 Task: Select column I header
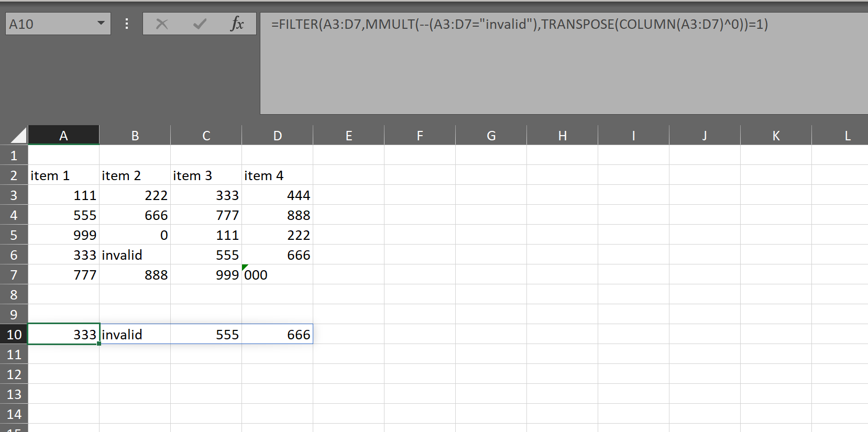click(x=634, y=135)
